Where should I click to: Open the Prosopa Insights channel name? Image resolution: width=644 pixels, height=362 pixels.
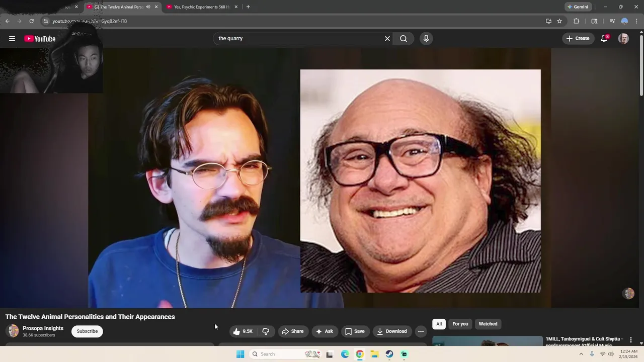tap(43, 328)
